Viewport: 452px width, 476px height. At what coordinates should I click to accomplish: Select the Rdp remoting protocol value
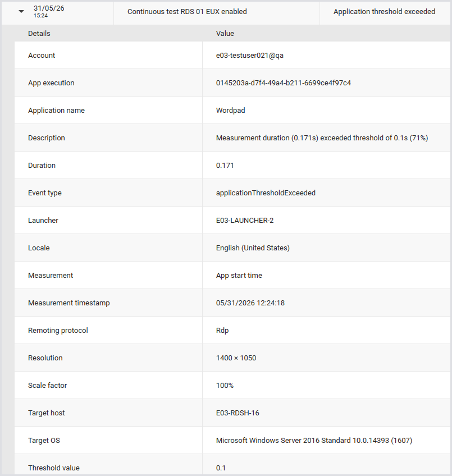(222, 330)
